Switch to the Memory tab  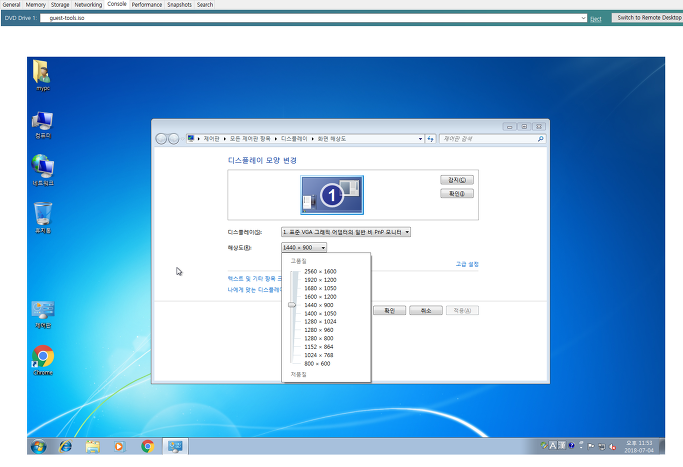click(36, 5)
